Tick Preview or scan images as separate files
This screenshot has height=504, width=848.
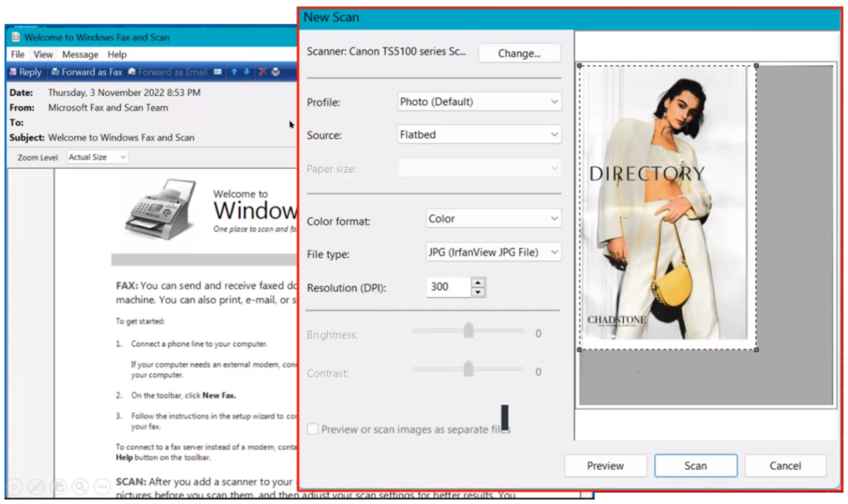coord(312,429)
